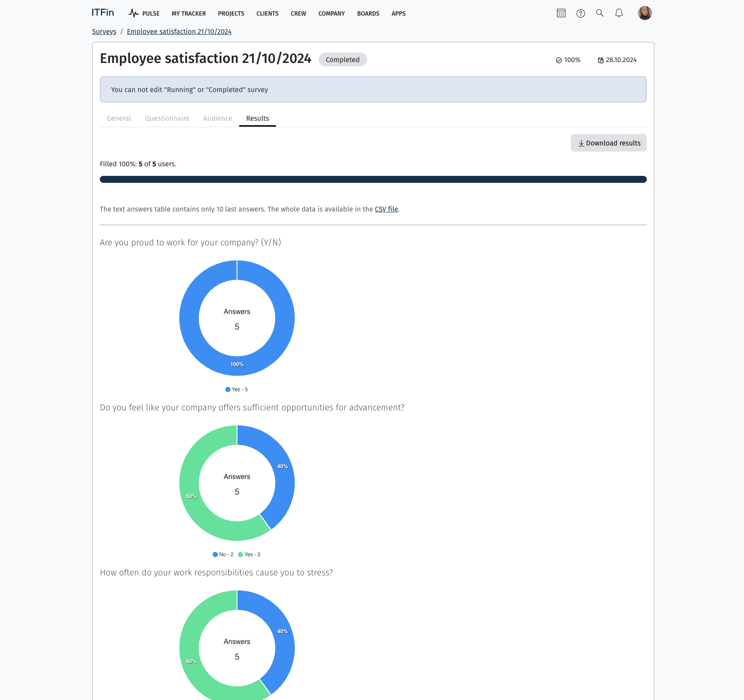Click the cannot edit survey notice banner
The width and height of the screenshot is (744, 700).
373,89
